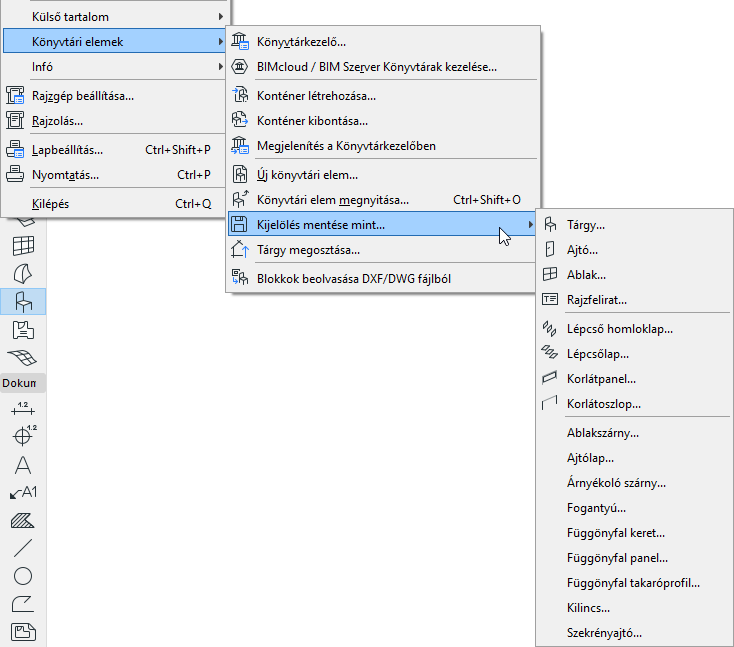Choose Szekrényajtó... option
Screen dimensions: 734x647
(634, 633)
